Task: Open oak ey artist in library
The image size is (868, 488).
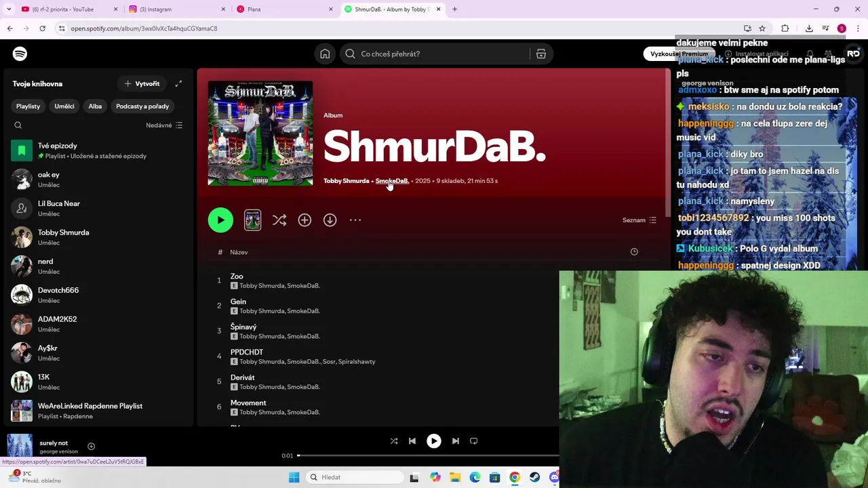Action: pyautogui.click(x=98, y=180)
